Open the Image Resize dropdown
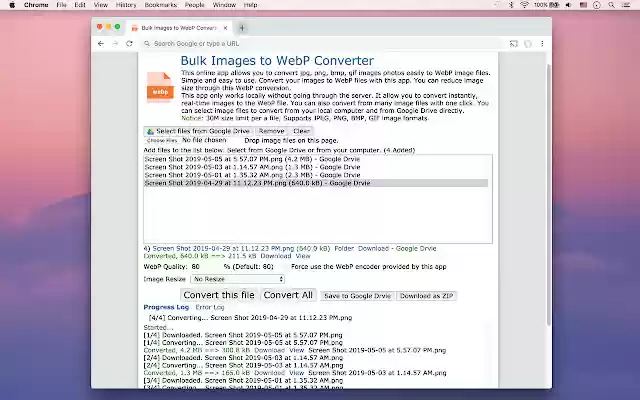640x400 pixels. click(x=237, y=279)
